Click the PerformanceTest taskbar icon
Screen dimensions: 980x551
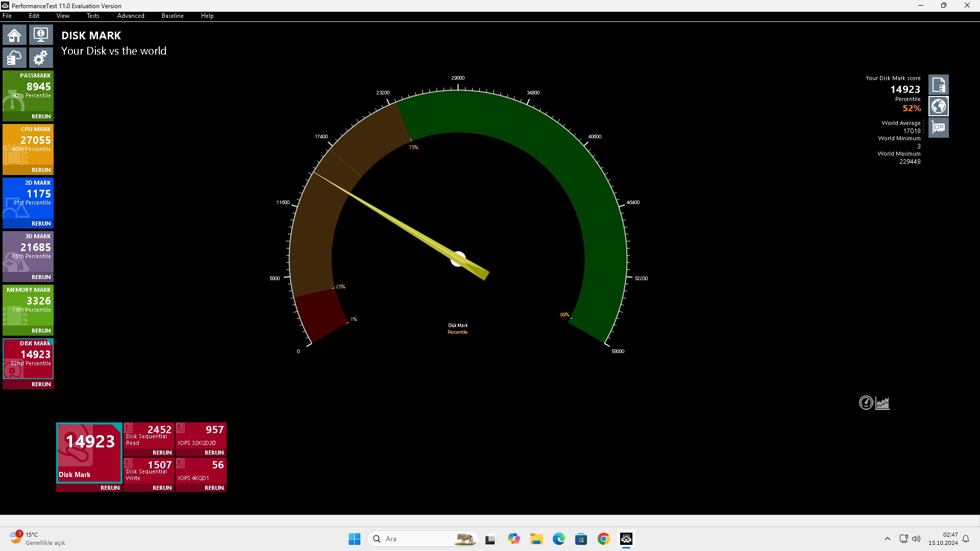626,539
